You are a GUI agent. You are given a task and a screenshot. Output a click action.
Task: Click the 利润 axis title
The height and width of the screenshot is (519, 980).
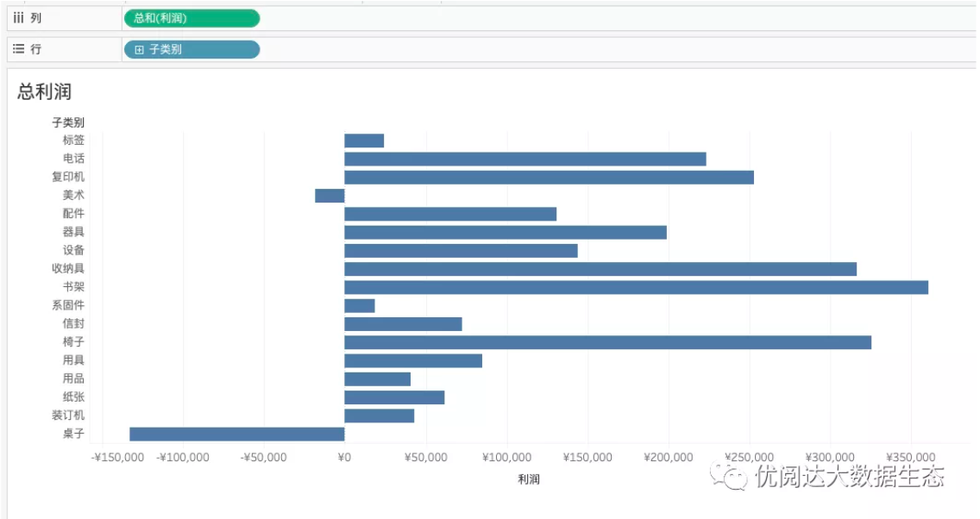click(528, 479)
